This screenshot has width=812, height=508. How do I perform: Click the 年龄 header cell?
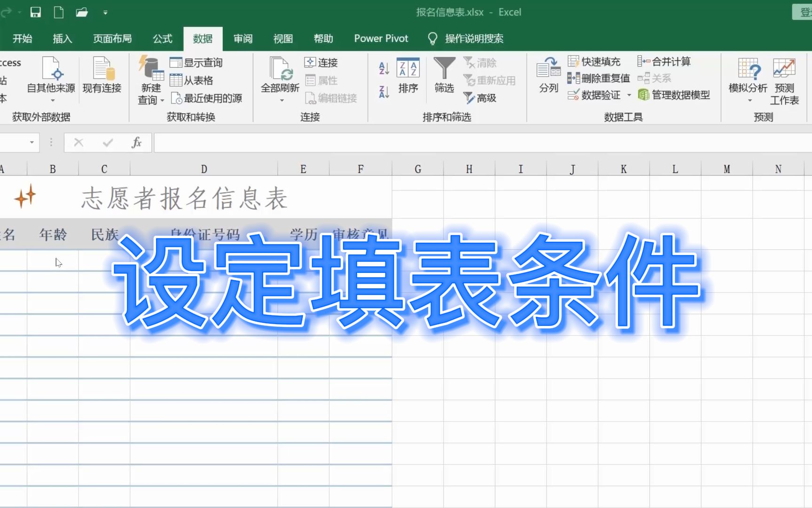tap(53, 234)
